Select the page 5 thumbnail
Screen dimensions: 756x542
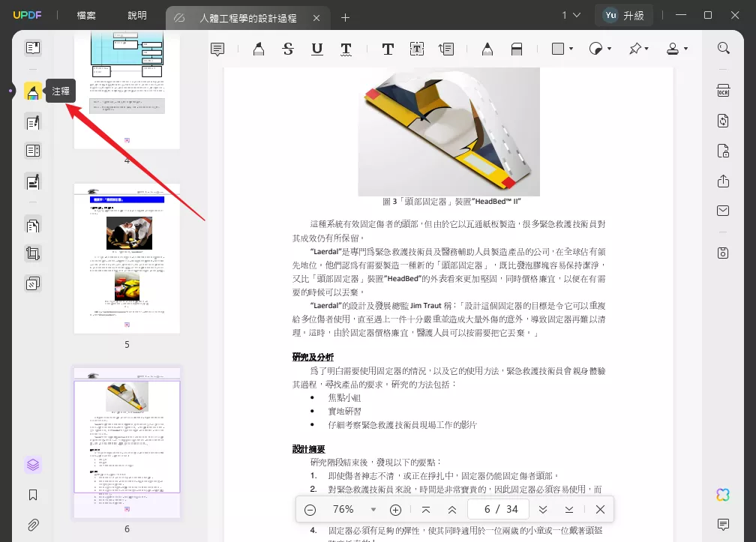tap(127, 258)
